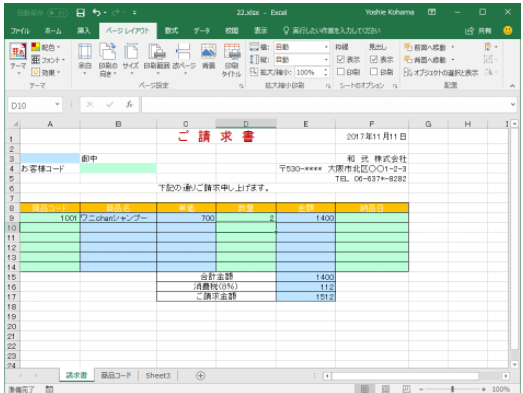Viewport: 523px width, 393px height.
Task: Collapse the ribbon with the chevron
Action: 512,86
